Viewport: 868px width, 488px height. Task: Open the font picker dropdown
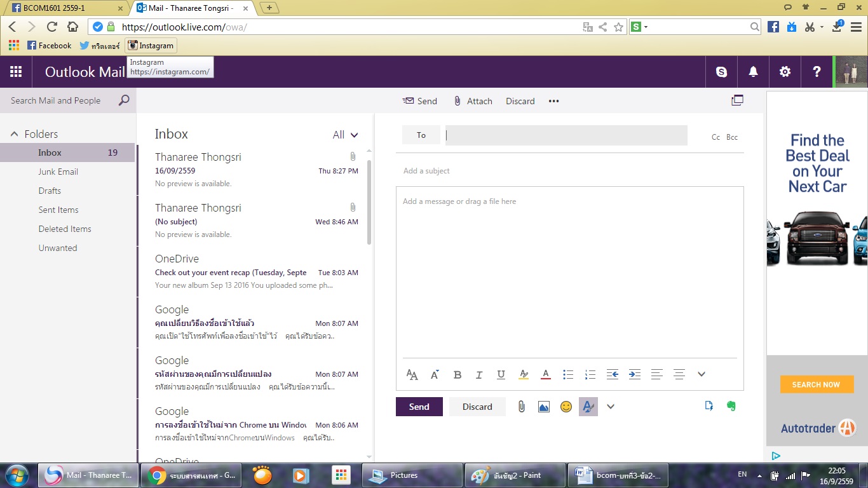[x=412, y=375]
